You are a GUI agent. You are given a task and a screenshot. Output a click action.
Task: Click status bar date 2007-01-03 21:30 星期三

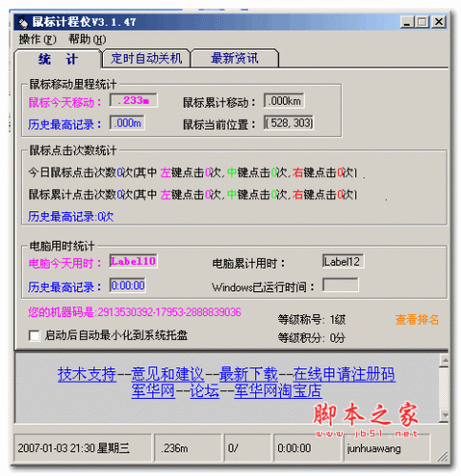coord(83,448)
